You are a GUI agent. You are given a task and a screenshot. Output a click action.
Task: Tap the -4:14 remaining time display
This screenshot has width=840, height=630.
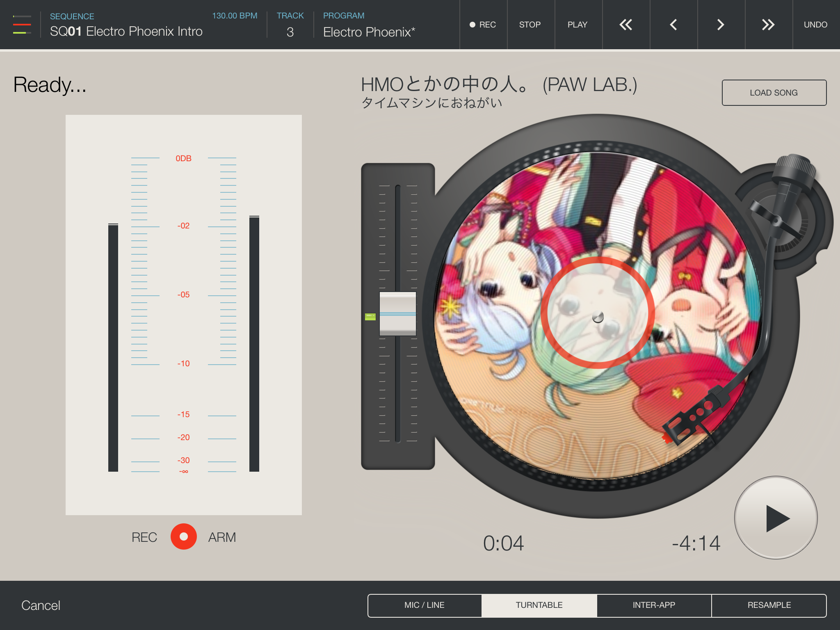(x=696, y=543)
